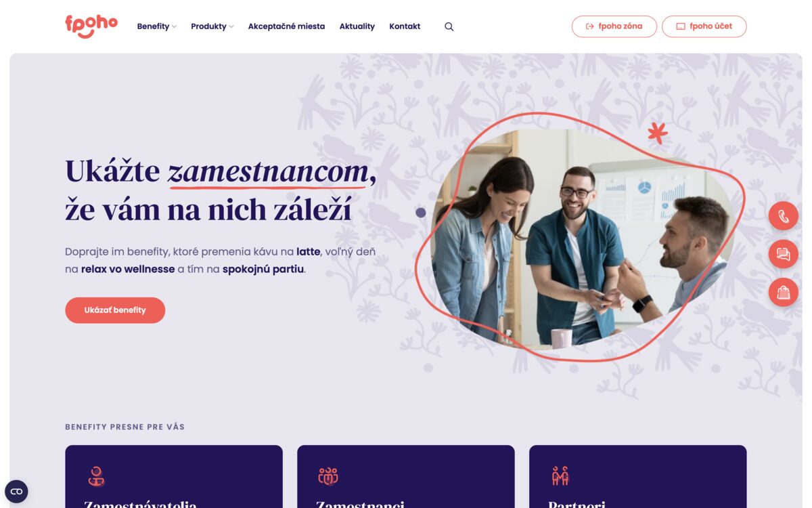This screenshot has height=508, width=812.
Task: Expand the Benefity dropdown menu
Action: (x=157, y=26)
